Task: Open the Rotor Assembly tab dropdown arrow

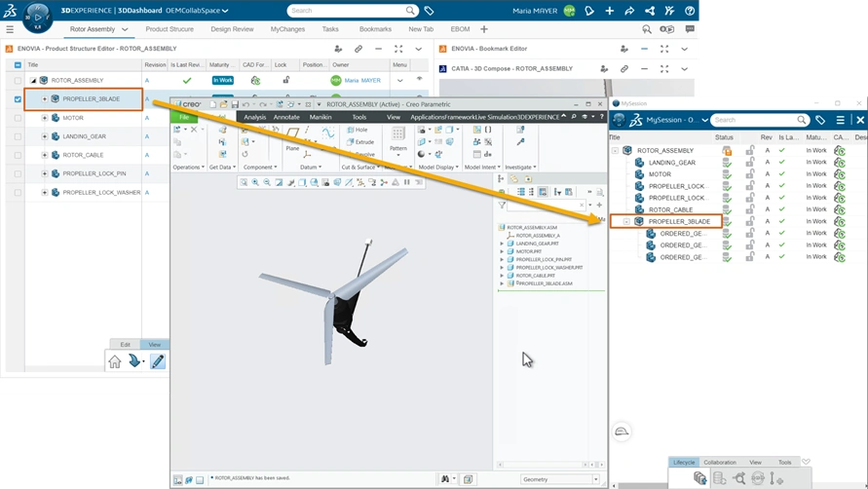Action: pyautogui.click(x=125, y=29)
